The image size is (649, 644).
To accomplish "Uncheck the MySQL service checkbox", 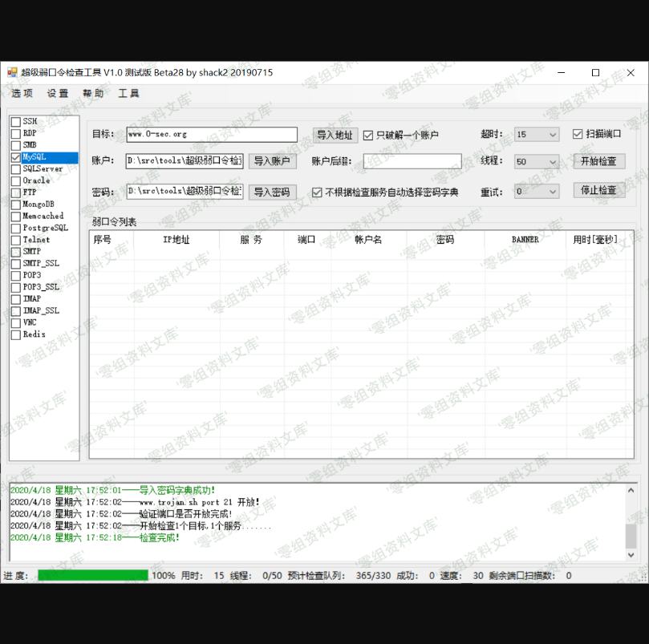I will [x=16, y=158].
